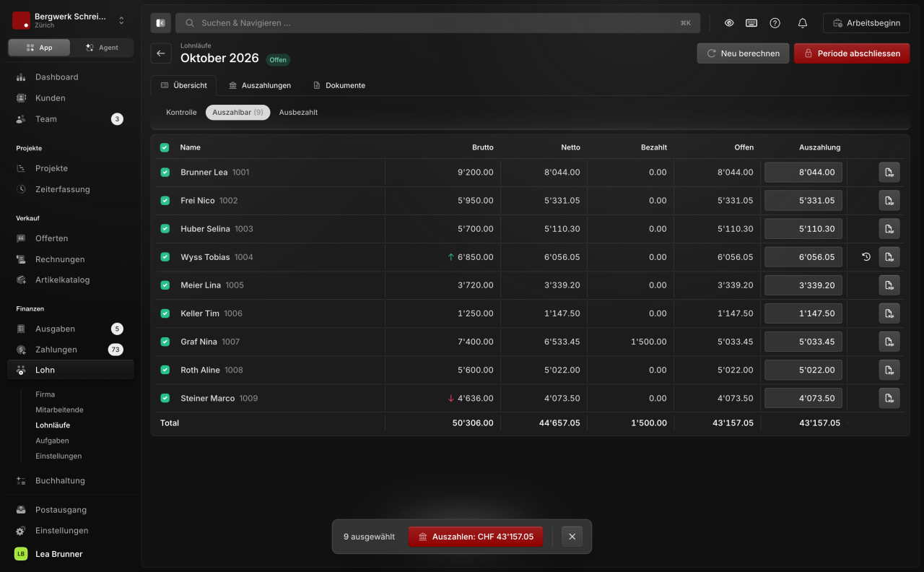Open PDF payslip for Wyss Tobias
Image resolution: width=924 pixels, height=572 pixels.
point(889,257)
